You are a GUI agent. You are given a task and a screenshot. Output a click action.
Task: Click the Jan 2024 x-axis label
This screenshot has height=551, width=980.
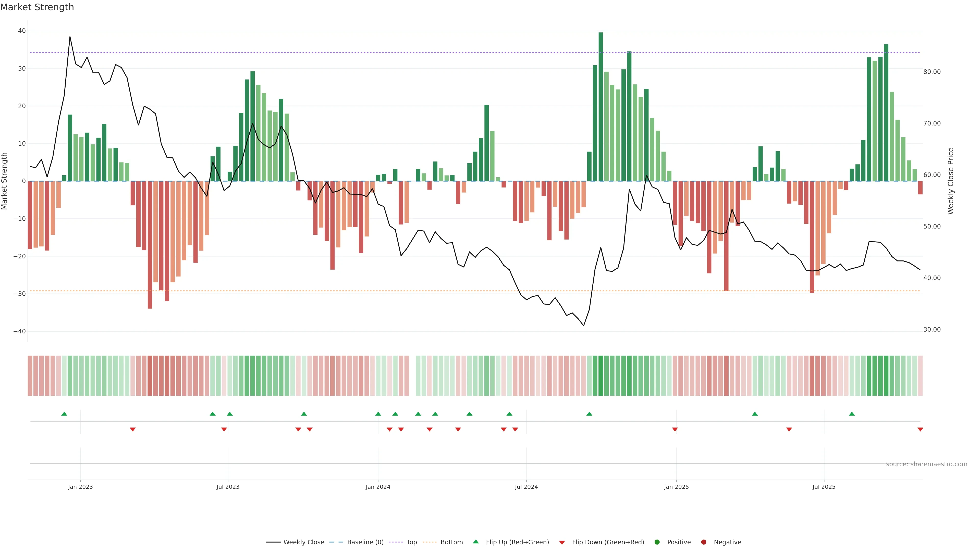(x=378, y=487)
